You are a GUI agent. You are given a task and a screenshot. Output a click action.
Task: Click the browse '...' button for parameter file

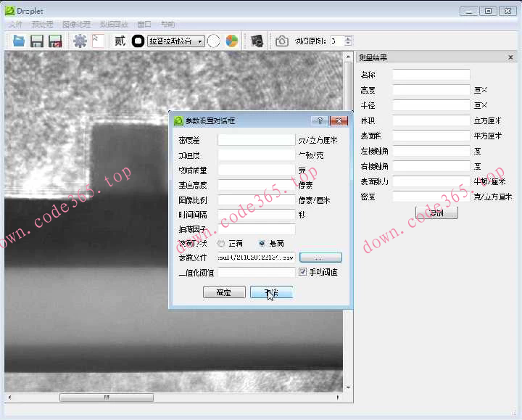pos(320,258)
